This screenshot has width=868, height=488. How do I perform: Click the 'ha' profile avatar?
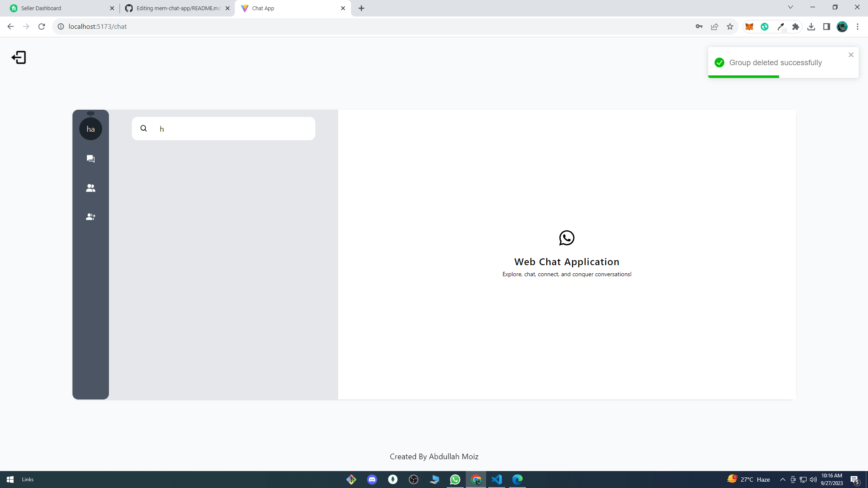pyautogui.click(x=90, y=129)
